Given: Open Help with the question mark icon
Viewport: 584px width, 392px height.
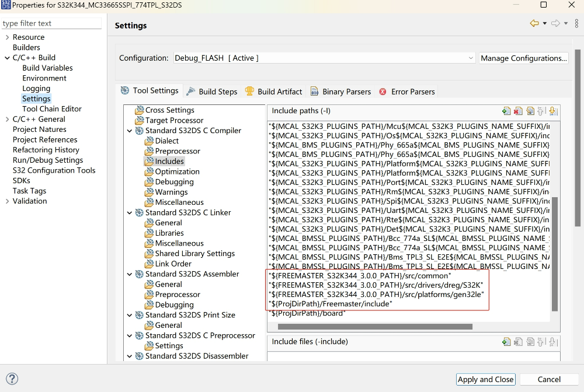Looking at the screenshot, I should [x=11, y=379].
